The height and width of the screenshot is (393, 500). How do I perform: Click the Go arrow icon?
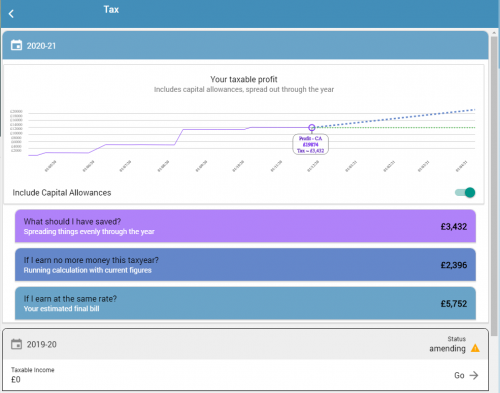(474, 375)
